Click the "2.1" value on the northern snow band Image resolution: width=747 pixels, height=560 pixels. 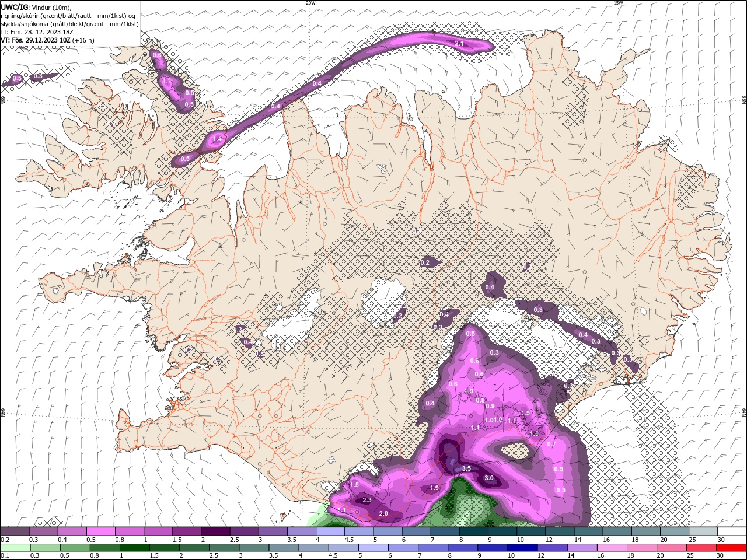[x=459, y=43]
